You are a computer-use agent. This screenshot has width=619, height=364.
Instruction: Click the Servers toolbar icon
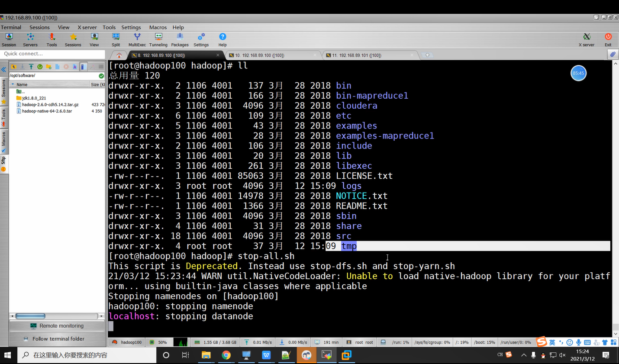tap(30, 39)
